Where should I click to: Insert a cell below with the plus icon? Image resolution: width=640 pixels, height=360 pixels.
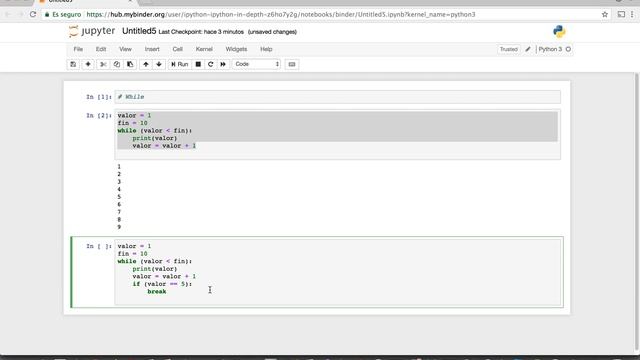click(88, 64)
